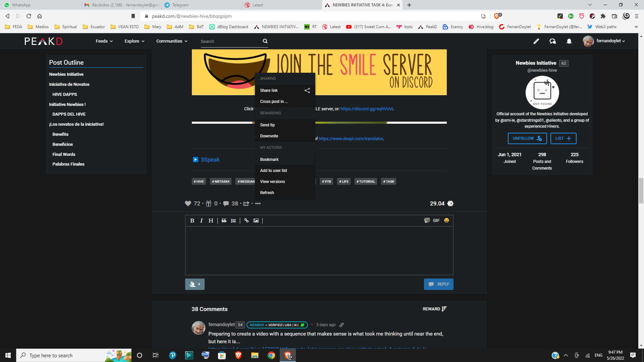
Task: Switch to WhatsApp browser tab
Action: click(40, 5)
